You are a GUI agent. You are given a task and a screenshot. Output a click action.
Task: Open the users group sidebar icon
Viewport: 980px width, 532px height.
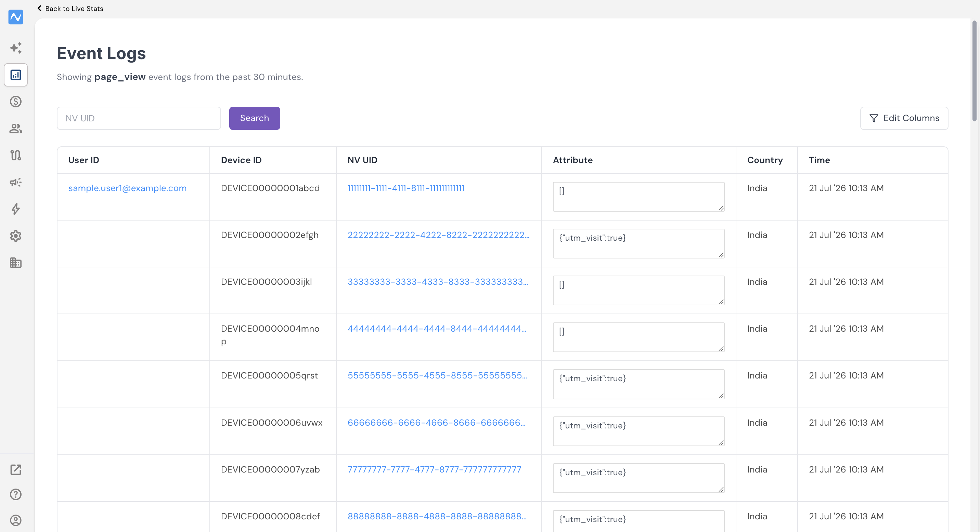tap(16, 129)
